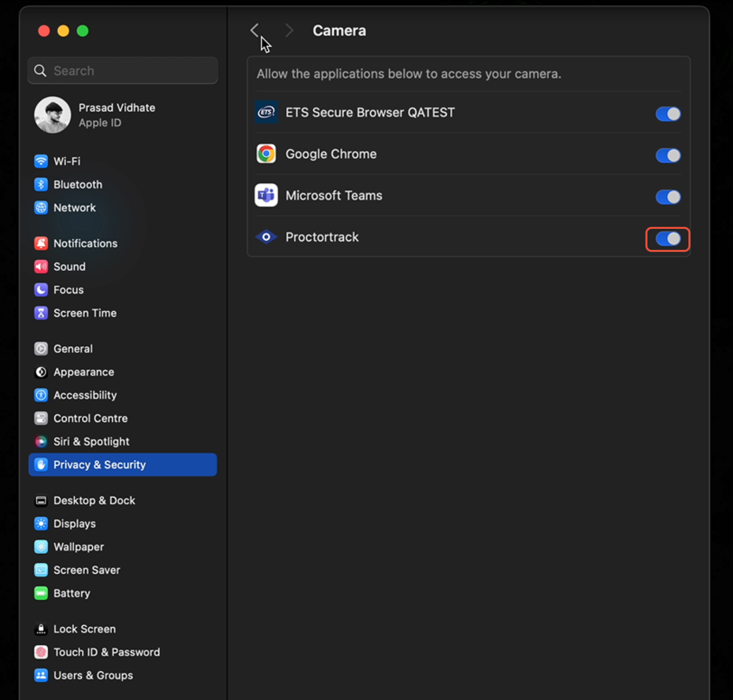Click the Appearance icon

tap(41, 372)
